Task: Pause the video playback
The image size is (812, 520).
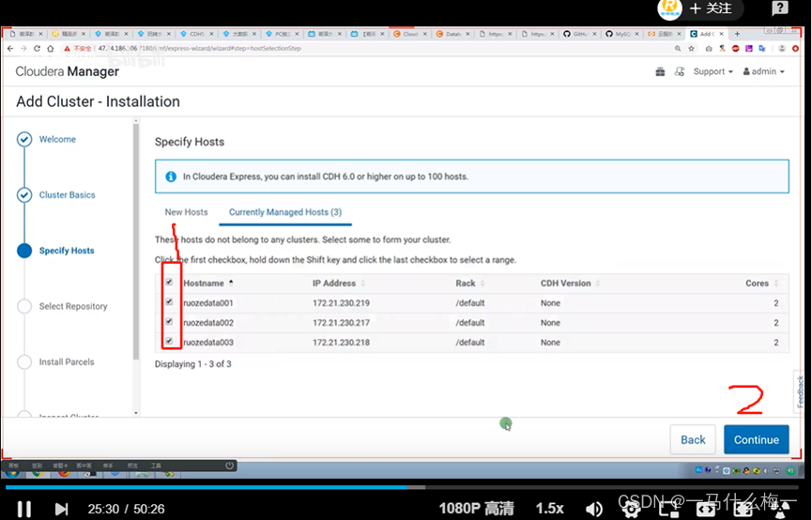Action: (23, 509)
